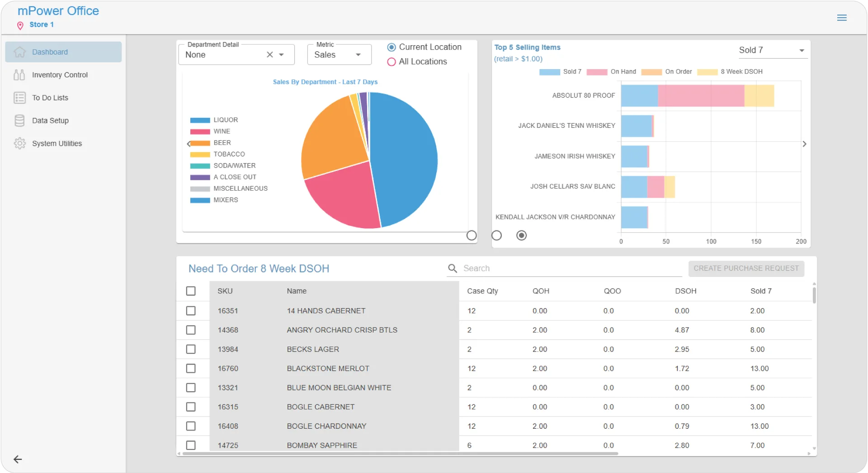Click the Dashboard home icon

(19, 52)
